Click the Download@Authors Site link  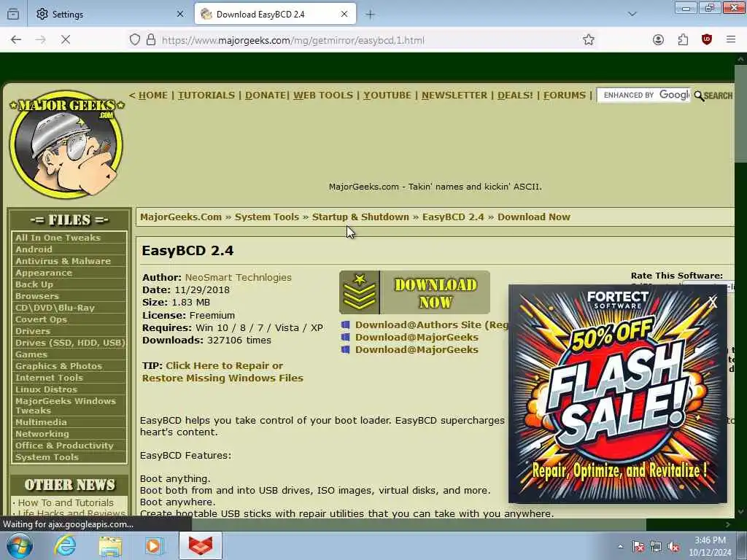point(432,324)
